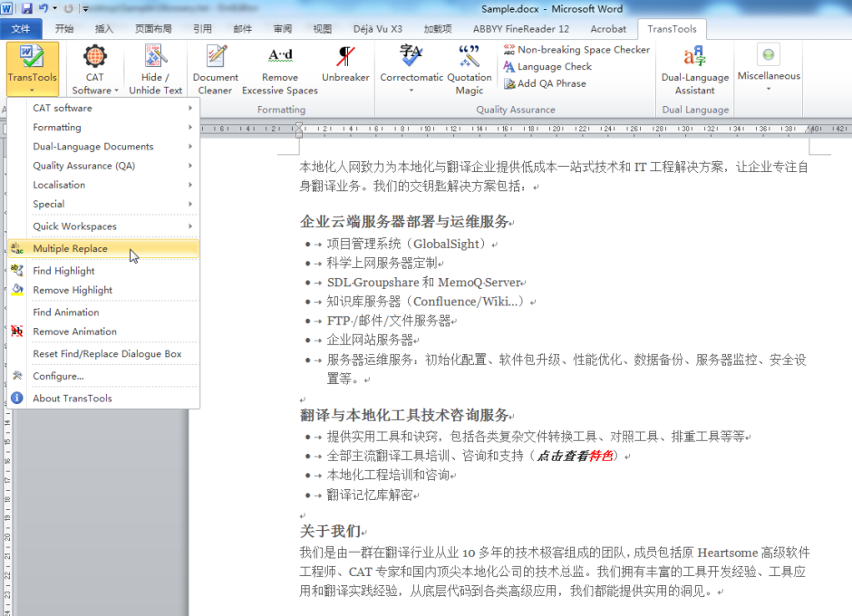Select Multiple Replace from the menu
The image size is (852, 616).
pos(70,248)
